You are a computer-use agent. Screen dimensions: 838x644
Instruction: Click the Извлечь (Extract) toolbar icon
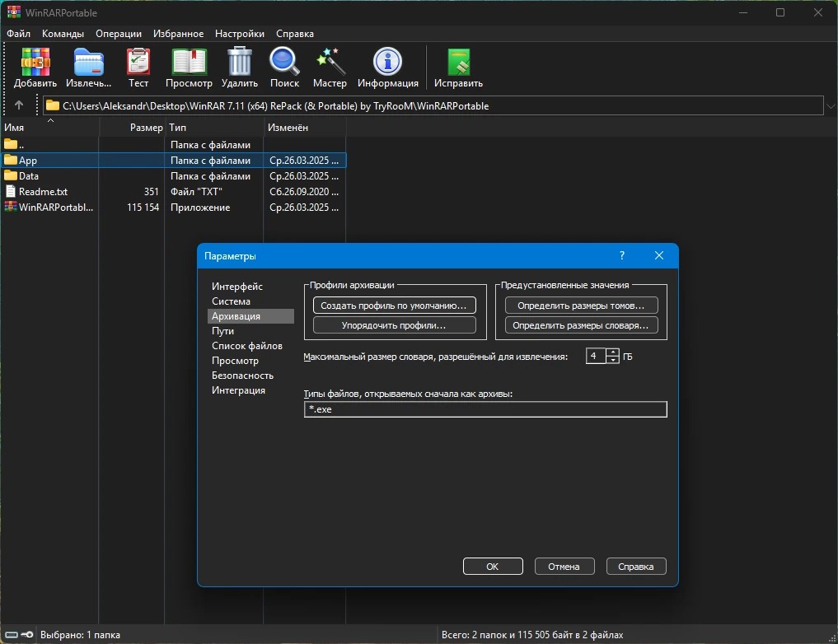click(x=89, y=62)
